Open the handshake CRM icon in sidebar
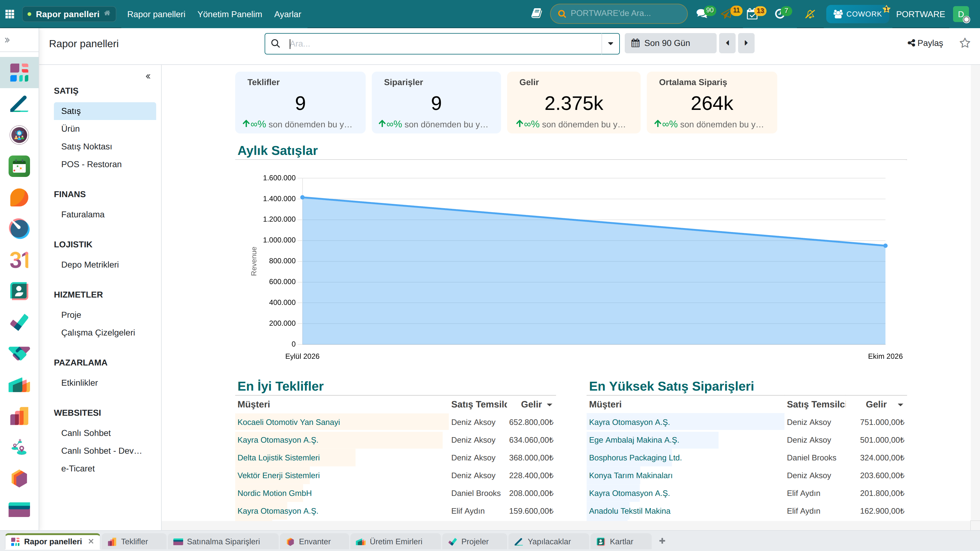Screen dimensions: 980x551 pyautogui.click(x=19, y=353)
